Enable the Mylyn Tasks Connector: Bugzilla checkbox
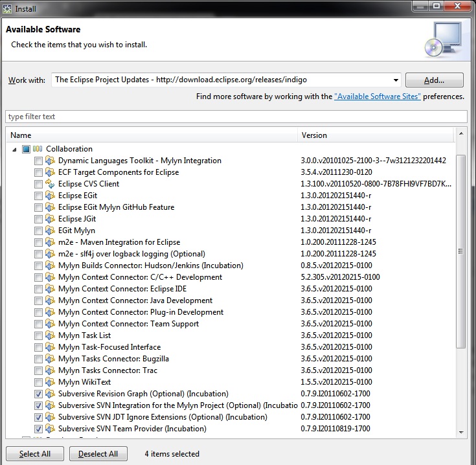 tap(39, 359)
